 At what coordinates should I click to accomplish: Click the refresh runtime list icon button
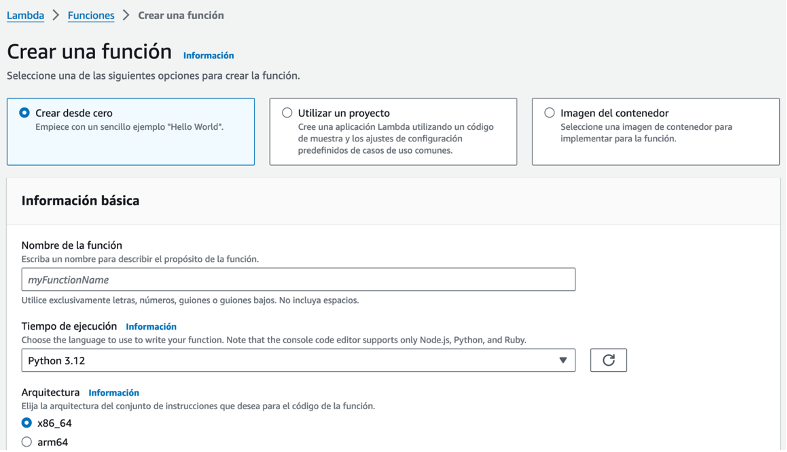click(x=608, y=360)
